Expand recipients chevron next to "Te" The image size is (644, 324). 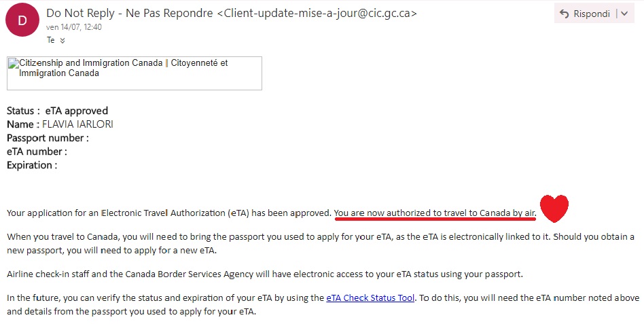(62, 41)
